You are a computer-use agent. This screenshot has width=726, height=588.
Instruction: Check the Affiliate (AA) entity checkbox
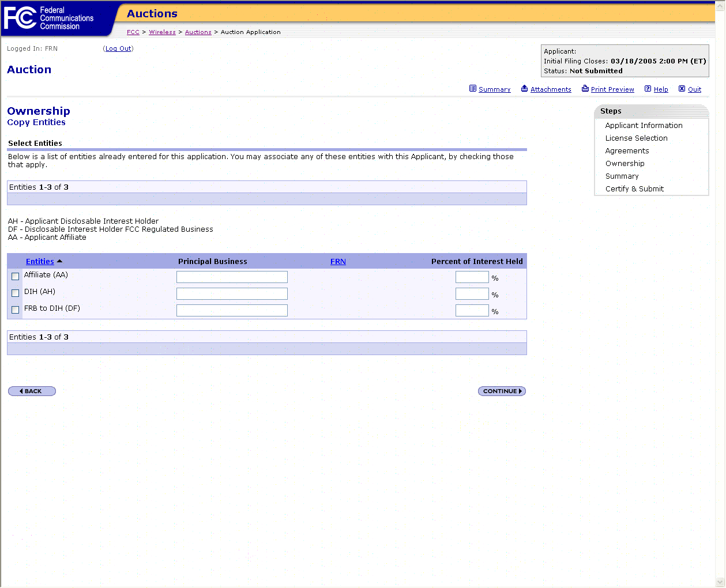pos(16,277)
